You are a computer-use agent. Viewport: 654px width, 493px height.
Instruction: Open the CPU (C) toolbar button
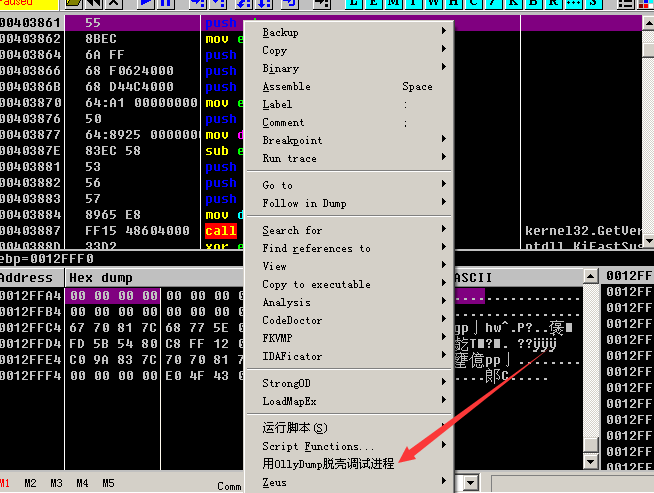pos(473,3)
